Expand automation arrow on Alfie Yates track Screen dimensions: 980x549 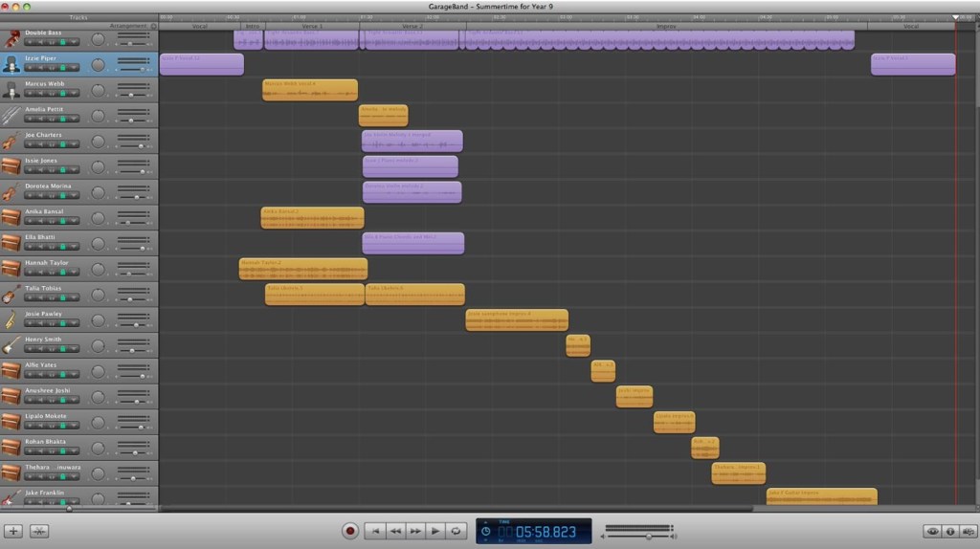[75, 375]
